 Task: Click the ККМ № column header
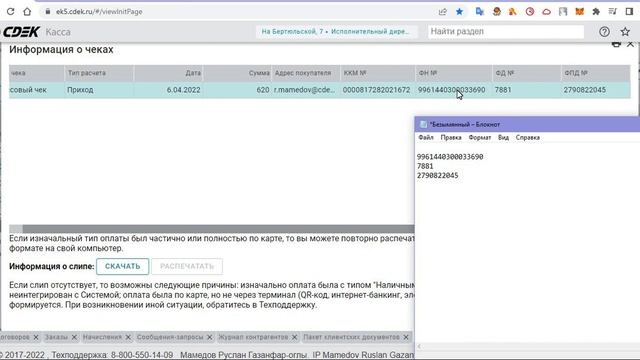tap(378, 73)
